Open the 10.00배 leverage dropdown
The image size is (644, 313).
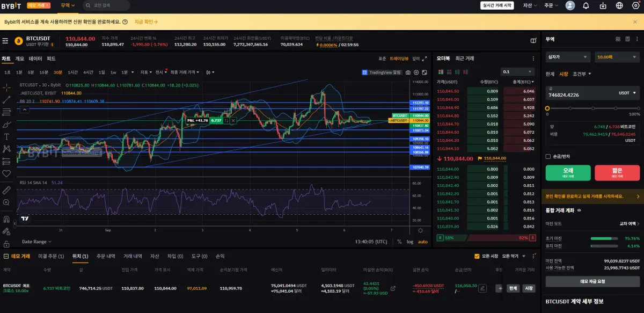(617, 57)
